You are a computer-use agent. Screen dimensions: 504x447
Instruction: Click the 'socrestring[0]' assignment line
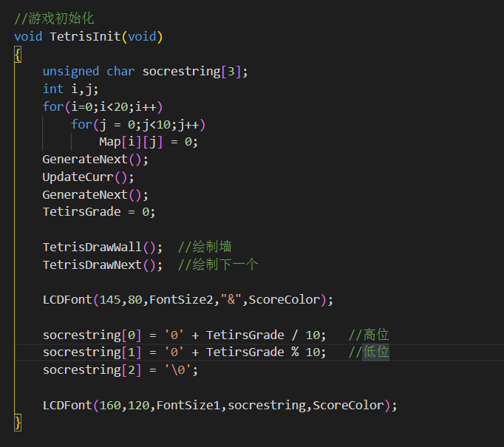coord(185,335)
